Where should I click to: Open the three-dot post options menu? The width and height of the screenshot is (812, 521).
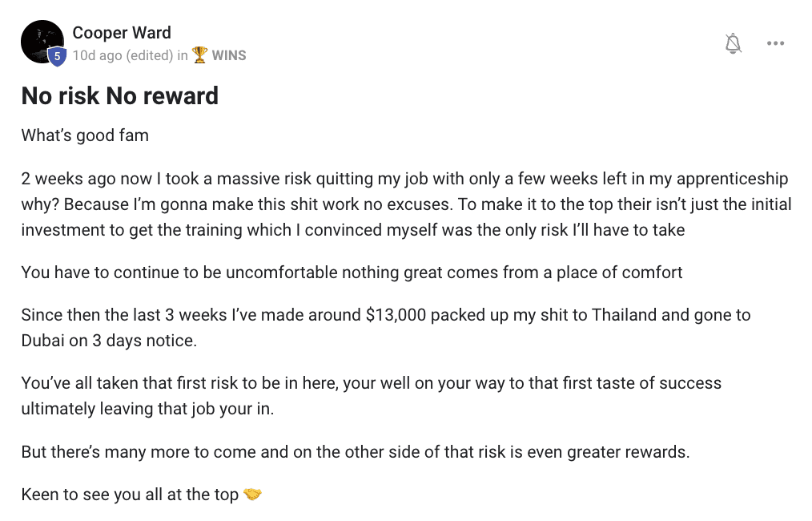(775, 43)
